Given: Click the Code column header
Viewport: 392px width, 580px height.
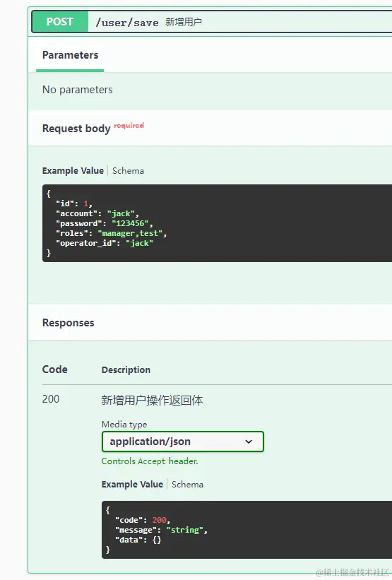Looking at the screenshot, I should pyautogui.click(x=54, y=369).
